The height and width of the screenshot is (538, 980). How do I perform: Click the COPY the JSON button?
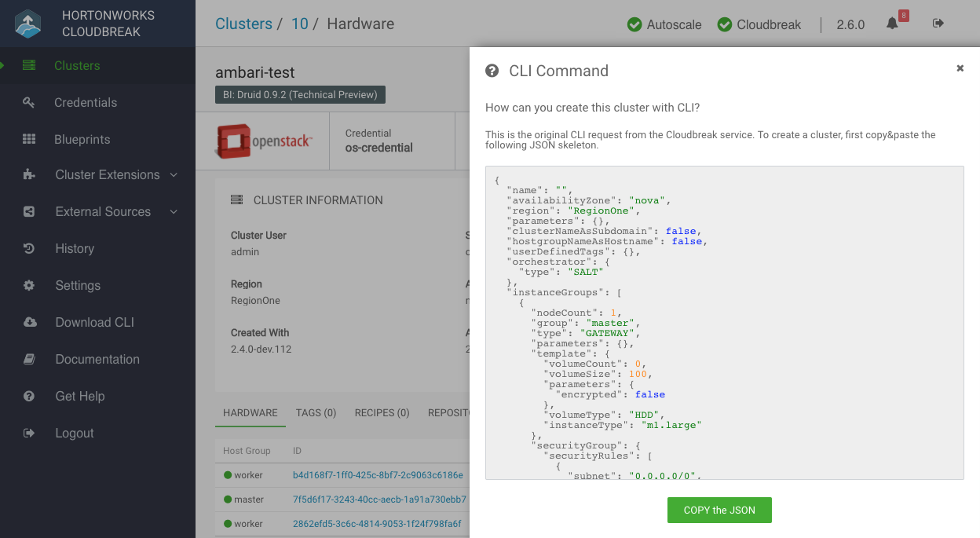tap(719, 510)
